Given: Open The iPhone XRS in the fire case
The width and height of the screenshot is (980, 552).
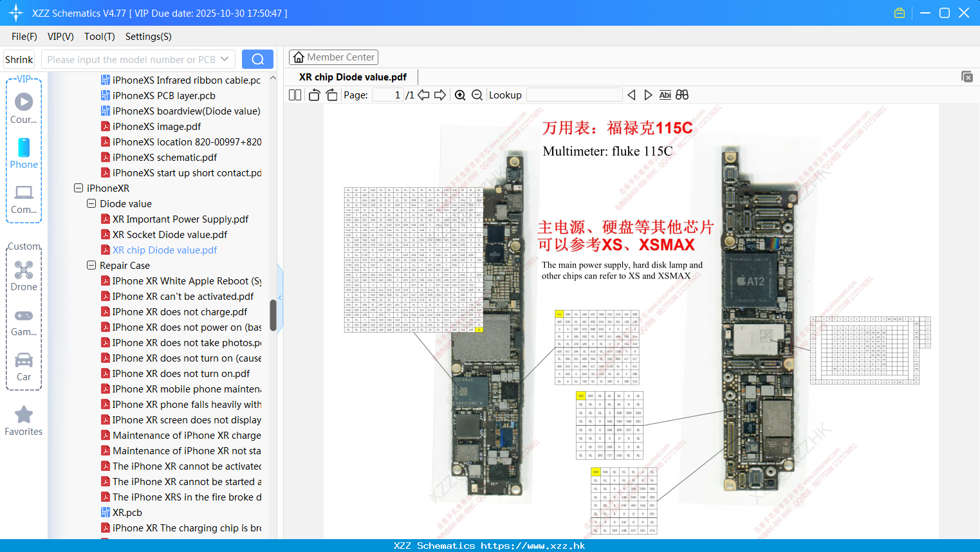Looking at the screenshot, I should tap(187, 497).
